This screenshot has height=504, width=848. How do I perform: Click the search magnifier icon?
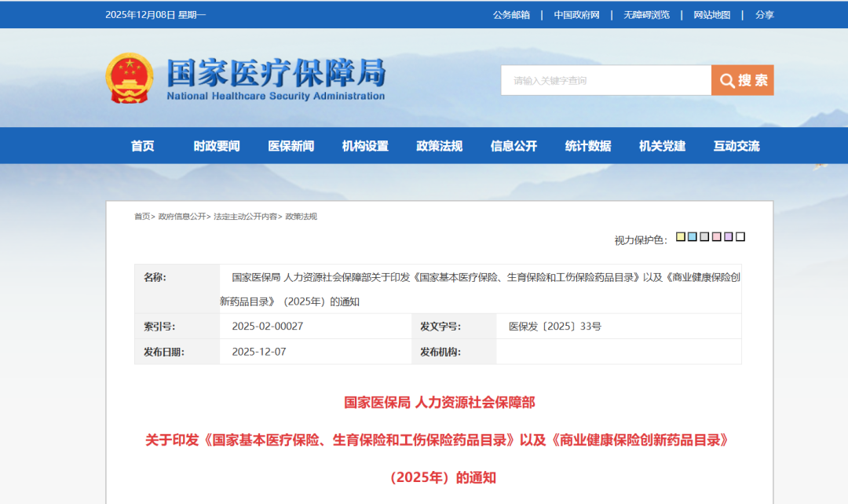tap(728, 80)
